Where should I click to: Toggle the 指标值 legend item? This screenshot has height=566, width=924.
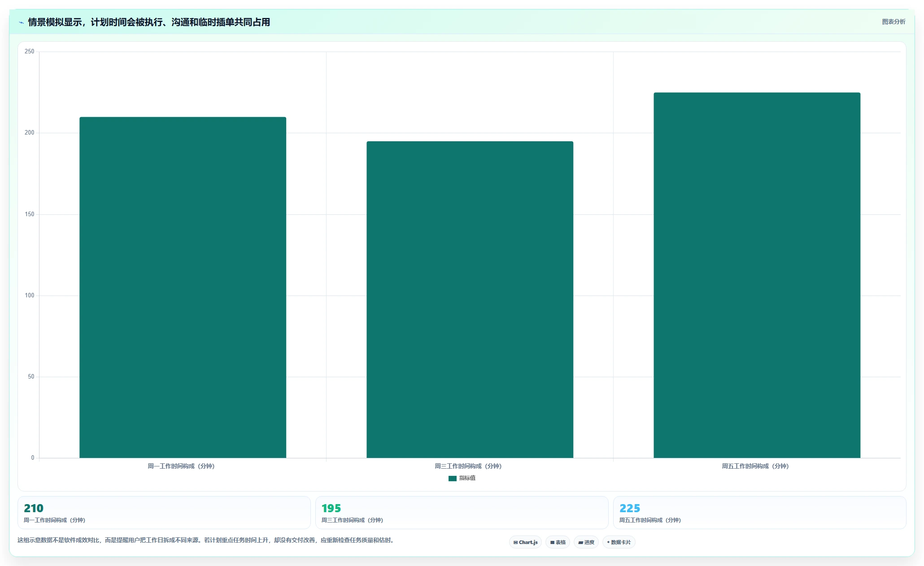(x=462, y=478)
